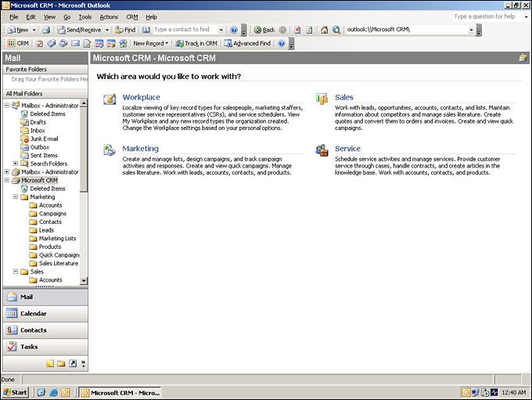Click the Find button in Standard toolbar
This screenshot has width=532, height=400.
tap(125, 30)
